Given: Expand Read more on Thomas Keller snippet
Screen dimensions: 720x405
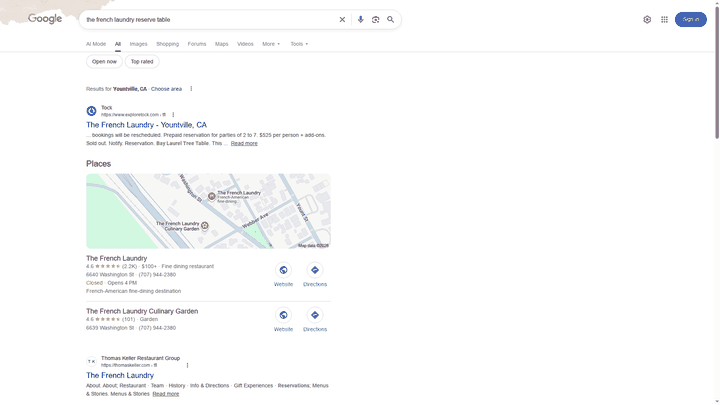Looking at the screenshot, I should click(166, 394).
